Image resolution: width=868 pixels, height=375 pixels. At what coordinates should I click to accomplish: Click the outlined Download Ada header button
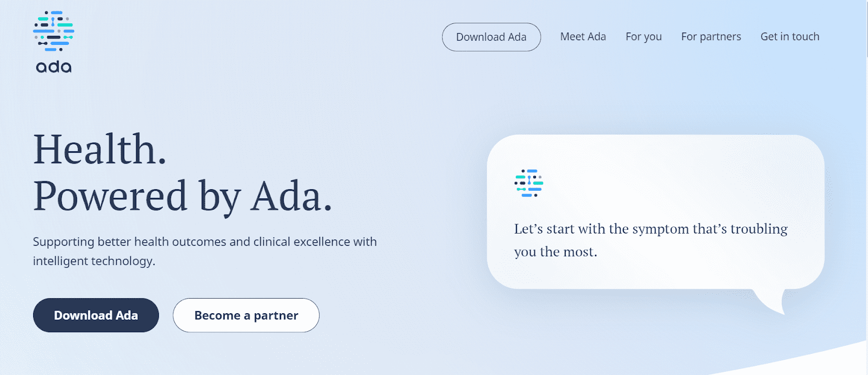(492, 37)
